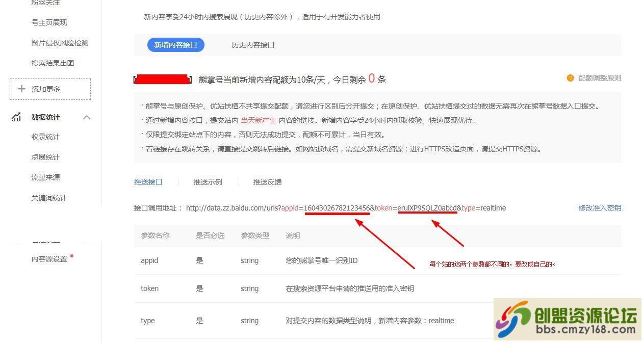
Task: Click the appid parameter name cell
Action: coord(149,260)
